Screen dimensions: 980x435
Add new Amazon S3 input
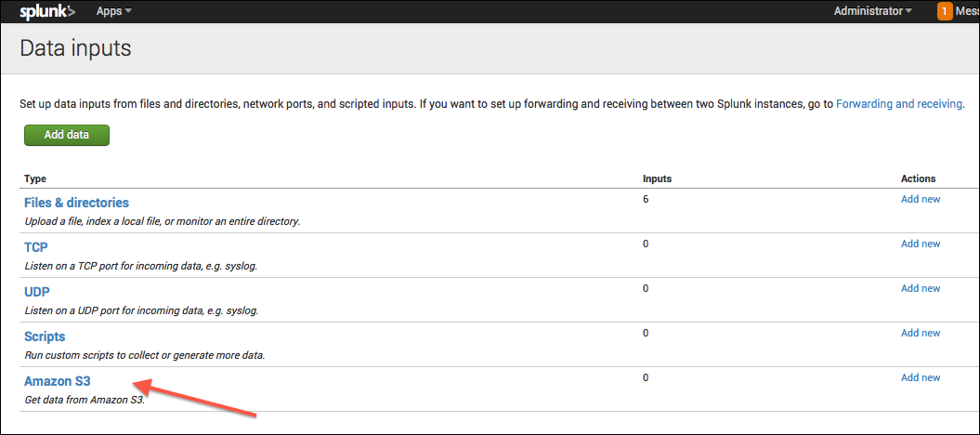click(x=920, y=377)
